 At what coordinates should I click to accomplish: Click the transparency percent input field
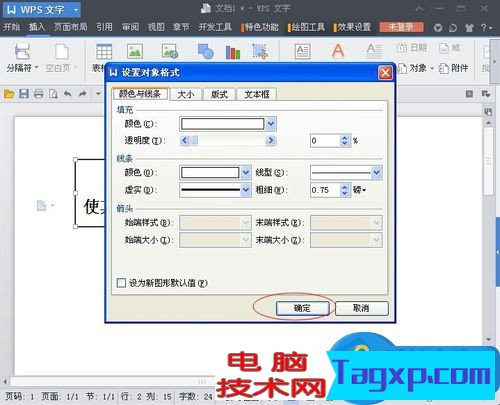(325, 141)
